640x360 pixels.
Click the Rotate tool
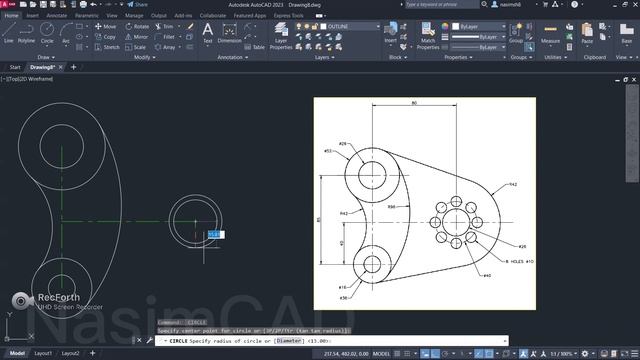(x=137, y=26)
